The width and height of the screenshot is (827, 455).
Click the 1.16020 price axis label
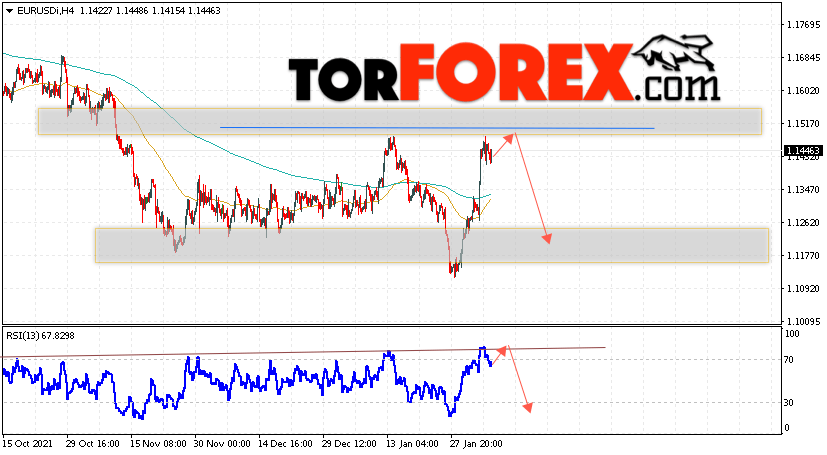click(x=803, y=91)
